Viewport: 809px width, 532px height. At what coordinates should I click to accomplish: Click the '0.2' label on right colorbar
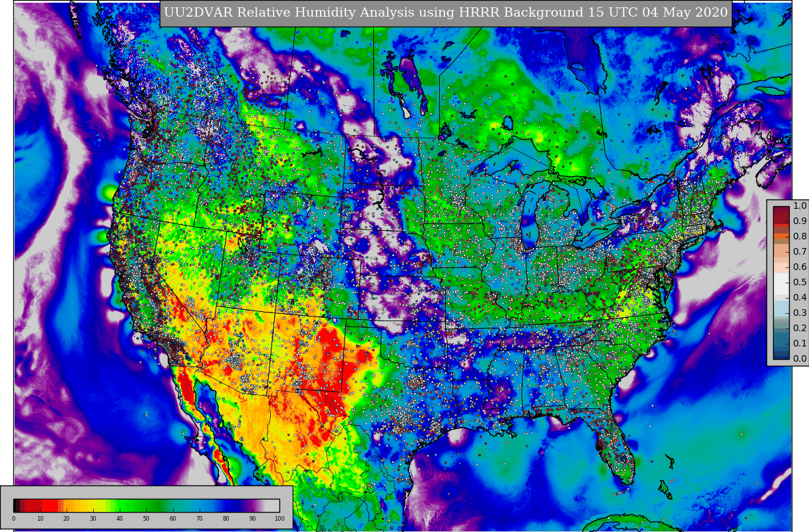coord(800,329)
